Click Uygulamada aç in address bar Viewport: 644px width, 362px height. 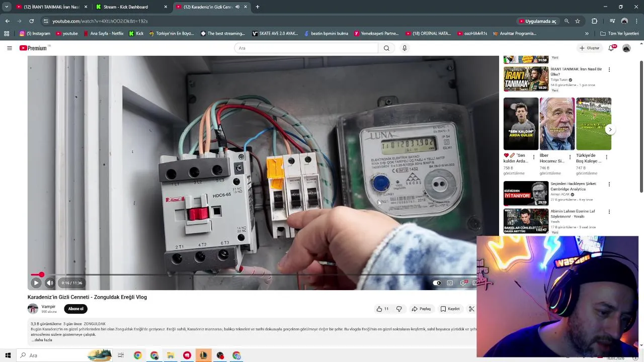pos(538,21)
